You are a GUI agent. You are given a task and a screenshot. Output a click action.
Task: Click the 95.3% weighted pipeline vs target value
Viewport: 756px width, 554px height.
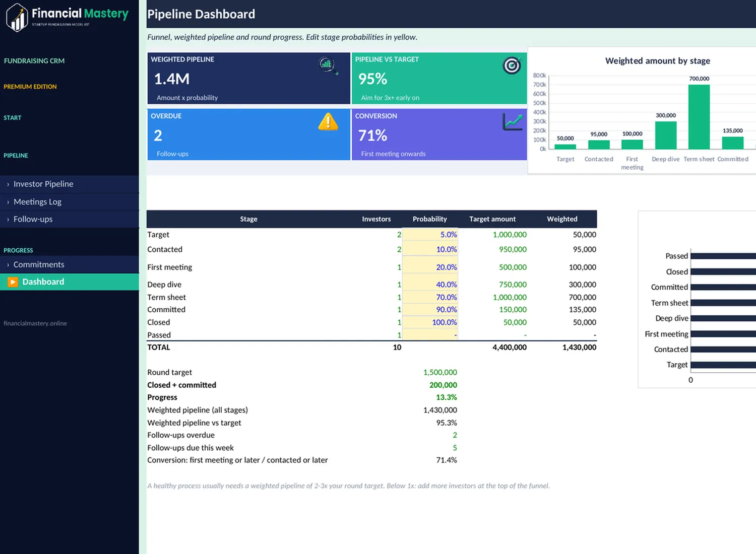(447, 423)
